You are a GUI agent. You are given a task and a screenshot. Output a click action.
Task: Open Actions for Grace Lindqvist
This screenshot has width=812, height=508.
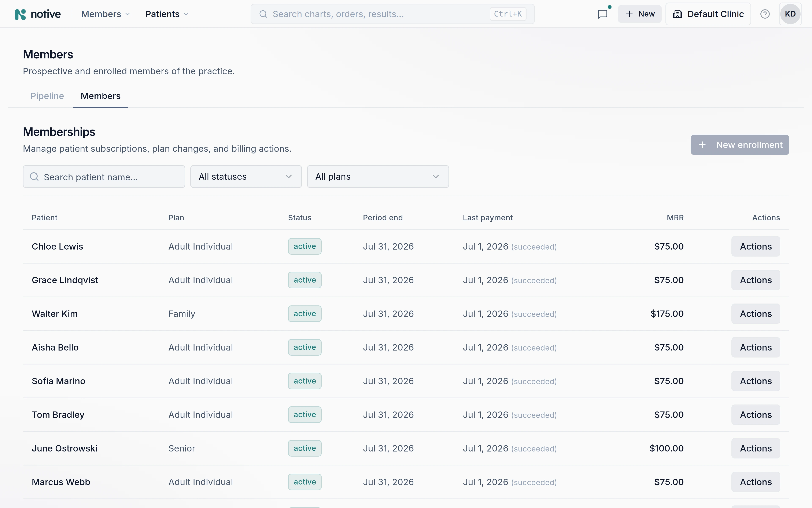[x=756, y=280]
